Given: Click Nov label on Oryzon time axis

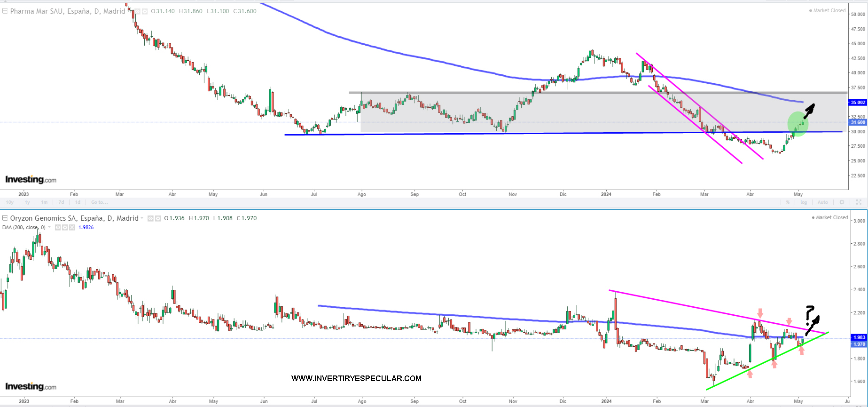Looking at the screenshot, I should [x=513, y=401].
